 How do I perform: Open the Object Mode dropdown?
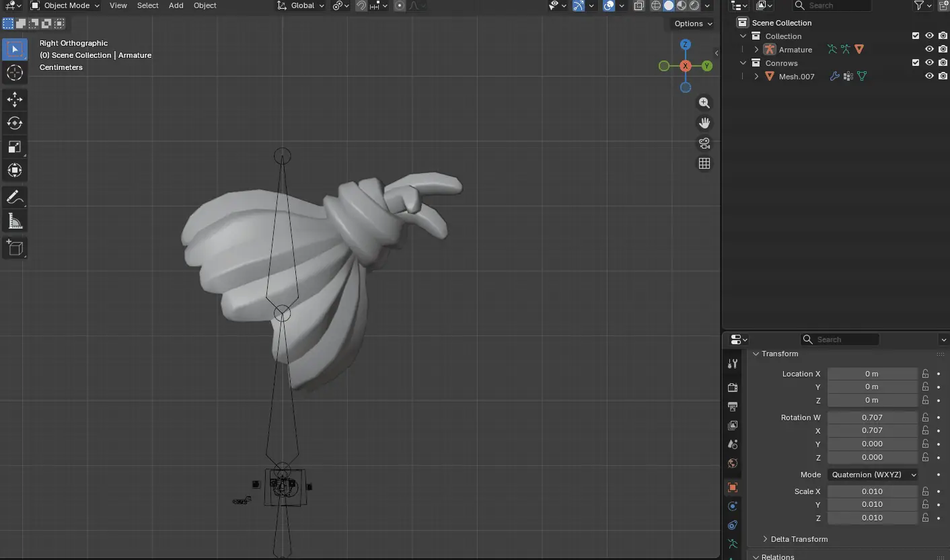coord(65,5)
